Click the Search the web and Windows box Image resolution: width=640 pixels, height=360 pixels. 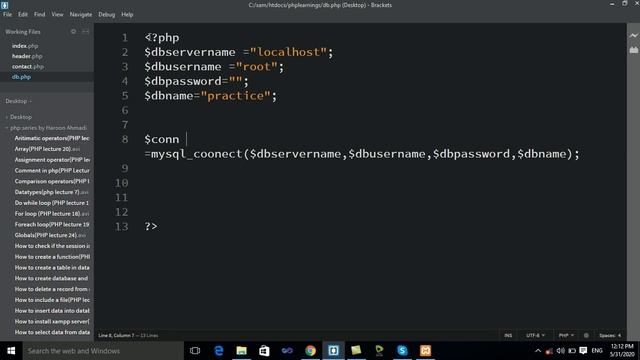[x=103, y=351]
